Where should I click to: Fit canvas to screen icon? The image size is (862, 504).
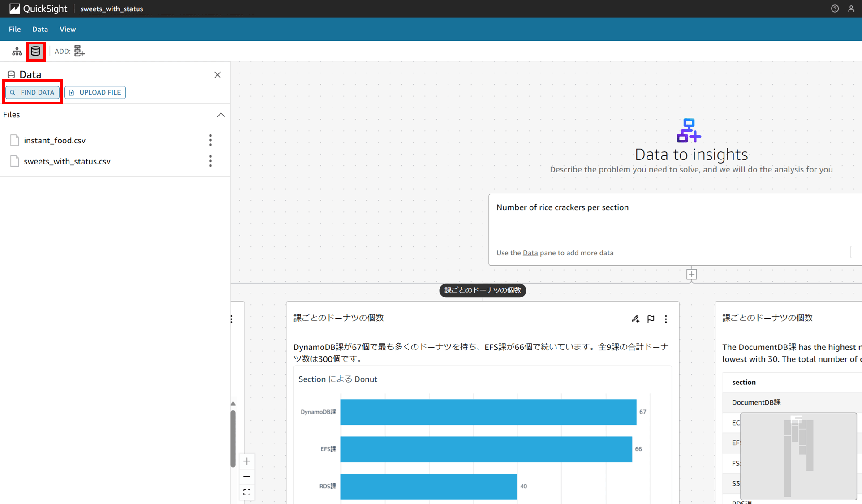pos(247,492)
